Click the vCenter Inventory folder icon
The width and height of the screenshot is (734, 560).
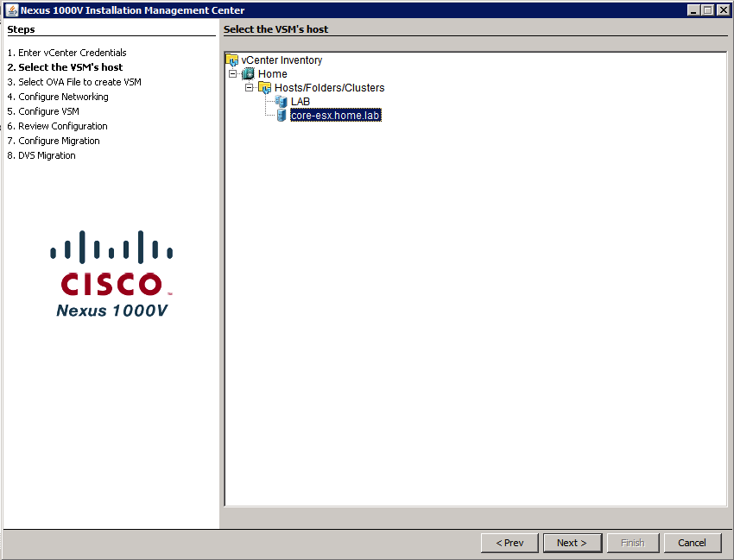[x=231, y=60]
